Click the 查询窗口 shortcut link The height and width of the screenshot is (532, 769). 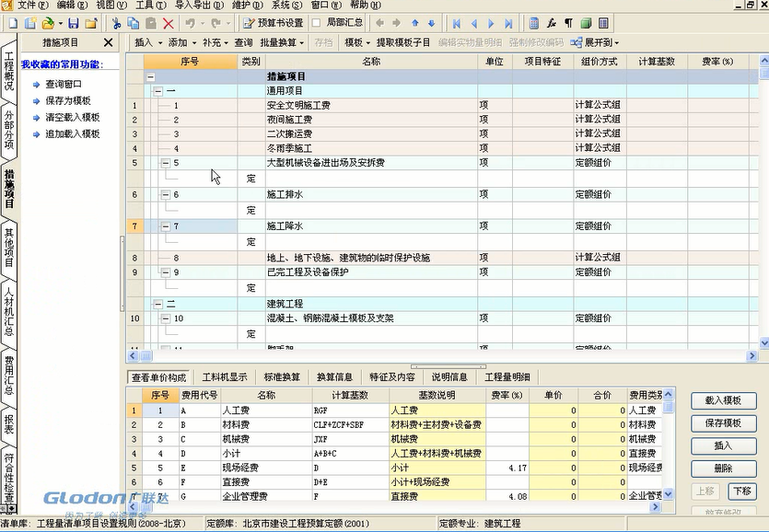[x=64, y=84]
